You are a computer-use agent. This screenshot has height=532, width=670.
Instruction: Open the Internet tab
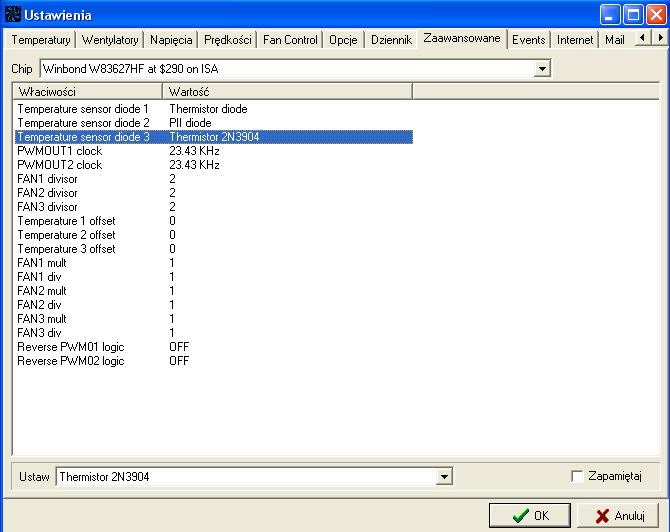pos(575,40)
